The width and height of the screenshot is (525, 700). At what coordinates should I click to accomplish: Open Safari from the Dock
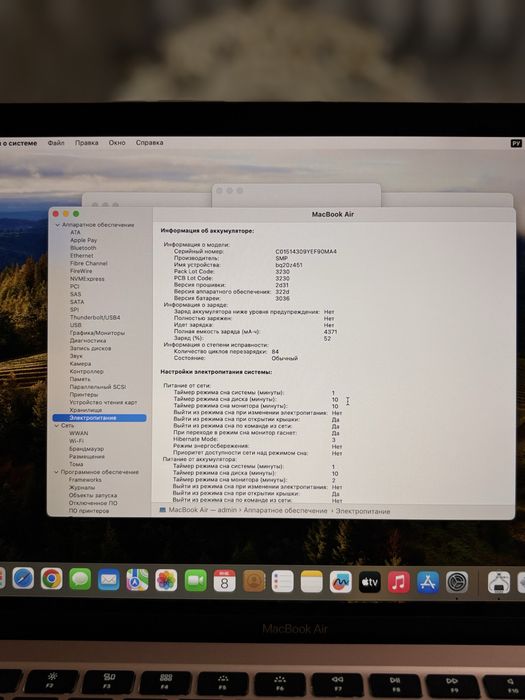[x=23, y=579]
